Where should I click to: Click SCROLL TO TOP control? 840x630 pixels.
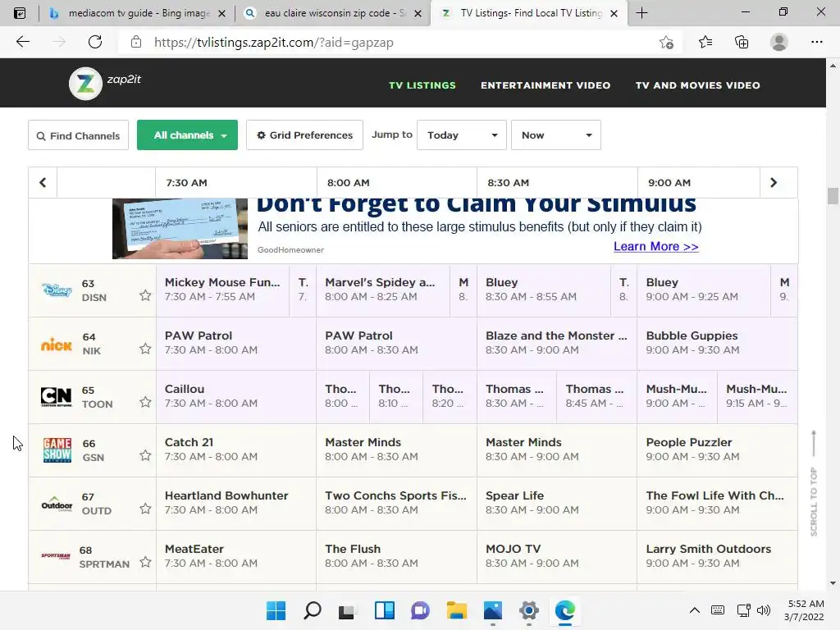click(x=813, y=483)
